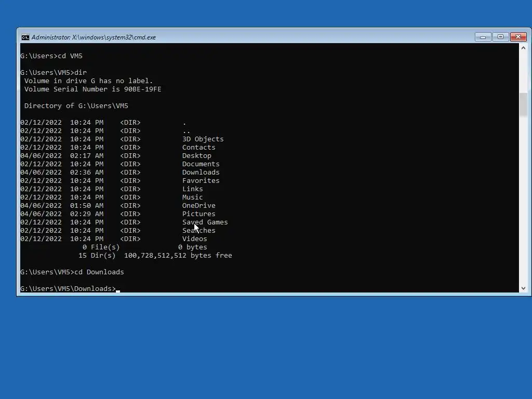This screenshot has height=399, width=532.
Task: Click the scrollbar up arrow
Action: point(523,48)
